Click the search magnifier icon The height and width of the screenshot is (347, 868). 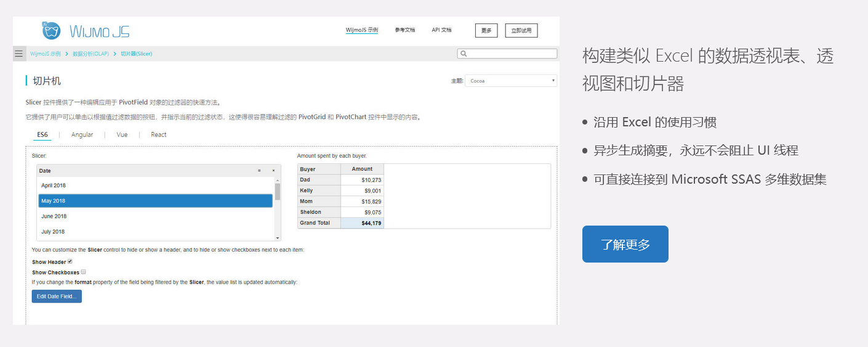tap(464, 54)
